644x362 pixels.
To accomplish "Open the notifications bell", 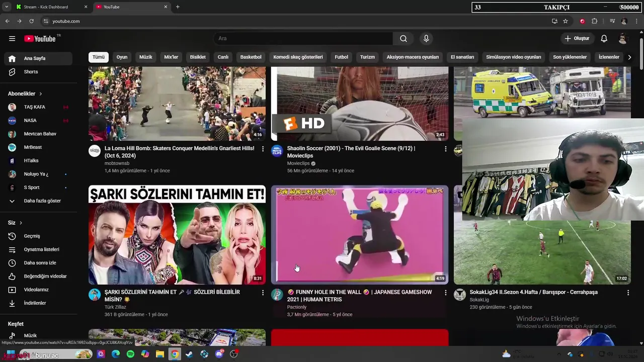I will pos(604,39).
